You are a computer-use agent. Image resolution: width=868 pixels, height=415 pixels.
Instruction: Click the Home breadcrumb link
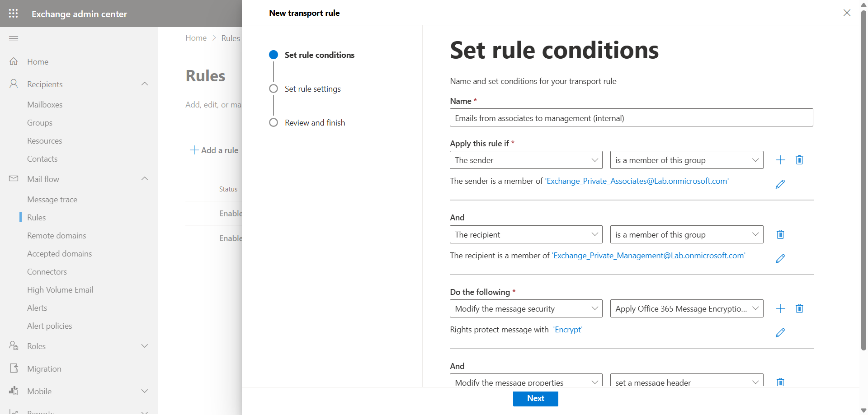coord(196,38)
